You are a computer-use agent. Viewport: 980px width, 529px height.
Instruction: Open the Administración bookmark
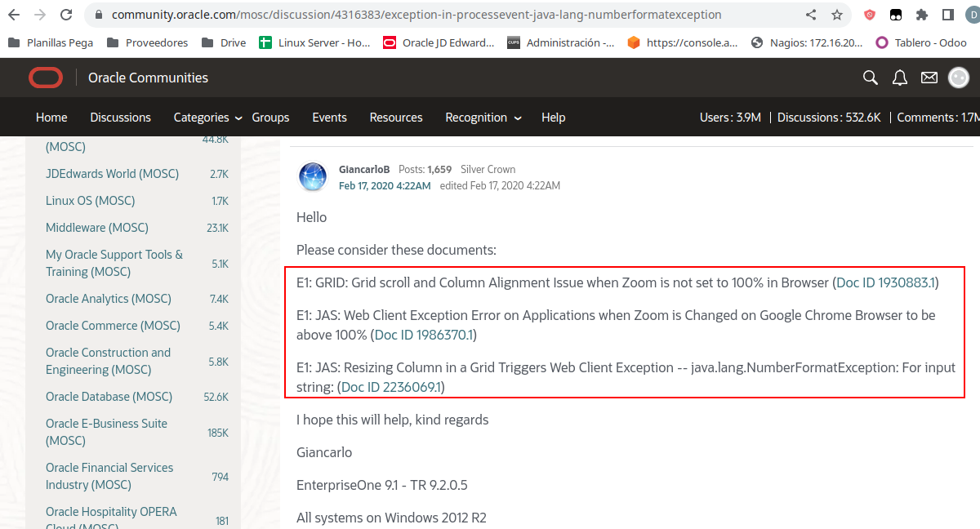coord(561,42)
